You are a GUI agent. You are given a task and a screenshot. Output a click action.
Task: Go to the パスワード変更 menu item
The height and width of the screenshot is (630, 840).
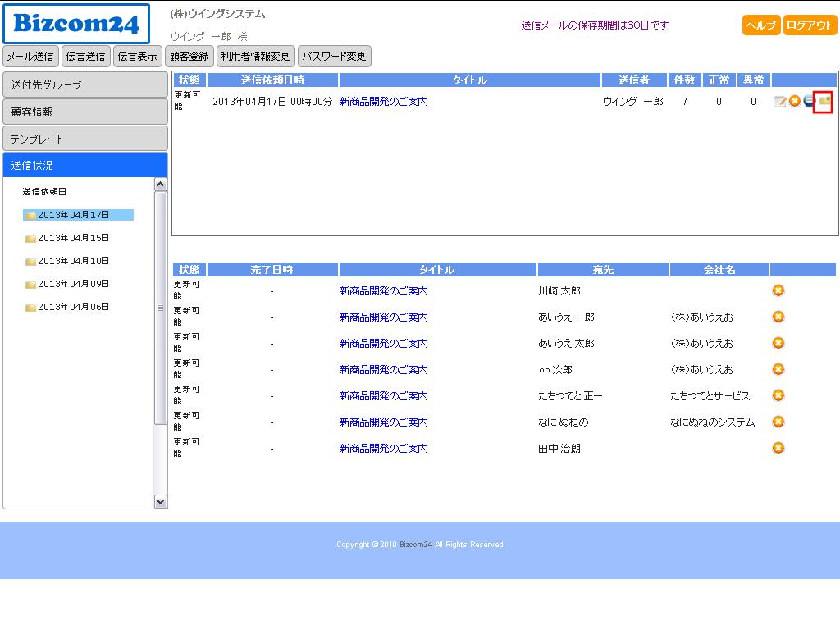click(x=334, y=57)
